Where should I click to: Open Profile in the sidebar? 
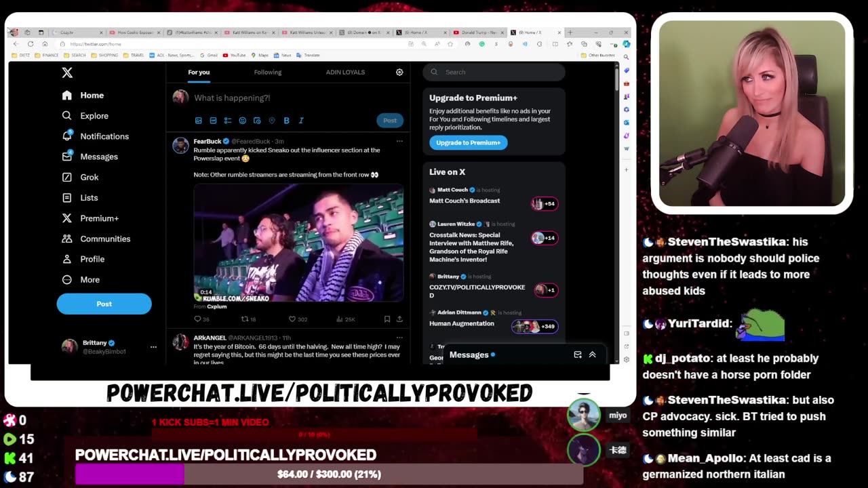pyautogui.click(x=83, y=259)
